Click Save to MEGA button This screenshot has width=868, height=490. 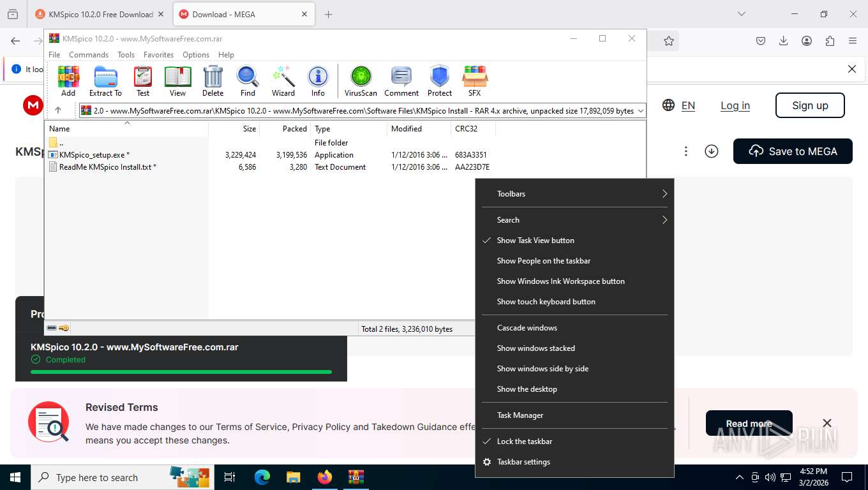pos(793,151)
